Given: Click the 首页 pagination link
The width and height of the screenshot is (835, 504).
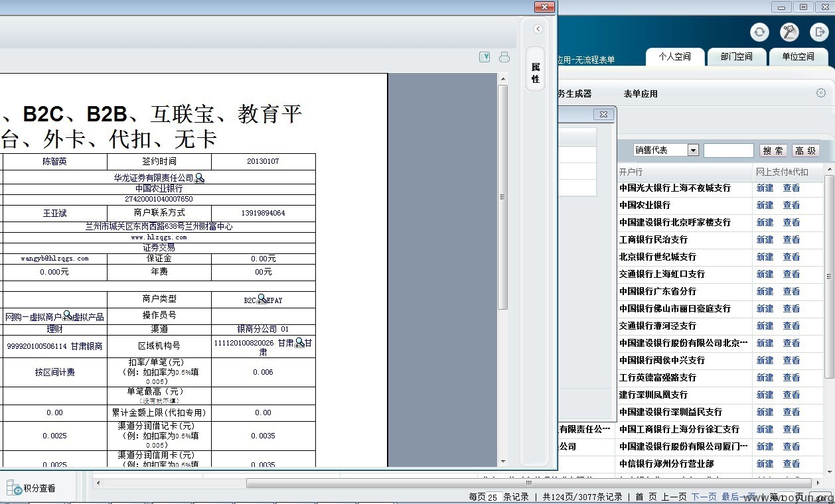Looking at the screenshot, I should pos(646,497).
